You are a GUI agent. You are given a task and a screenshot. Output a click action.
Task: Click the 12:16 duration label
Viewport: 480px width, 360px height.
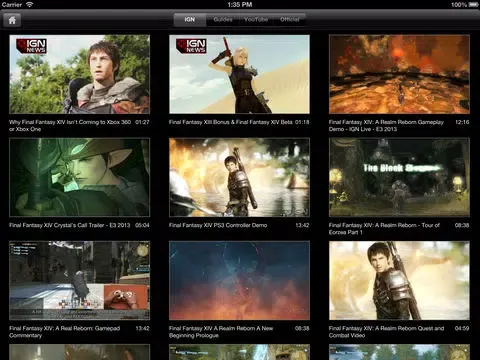tap(462, 122)
